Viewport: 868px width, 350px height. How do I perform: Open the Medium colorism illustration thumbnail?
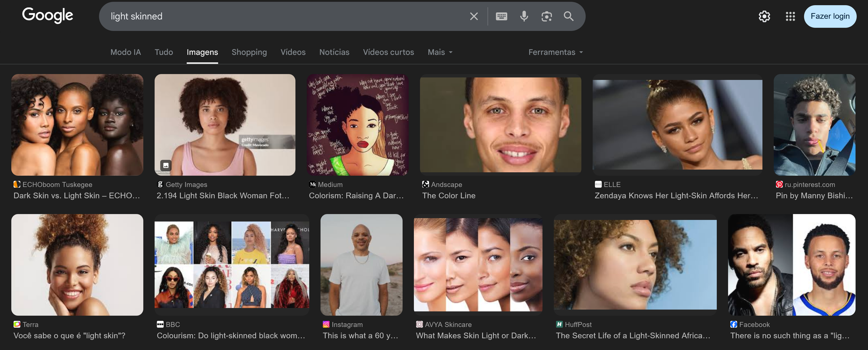coord(358,124)
